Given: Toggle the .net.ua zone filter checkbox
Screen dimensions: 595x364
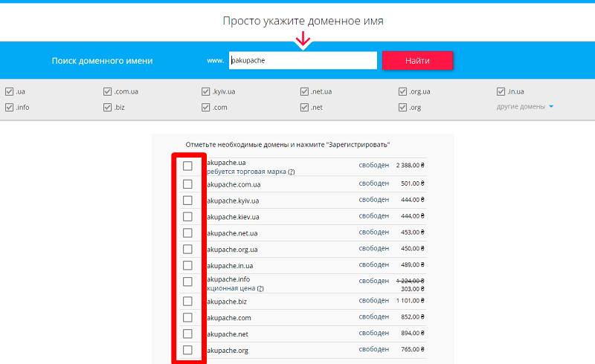Looking at the screenshot, I should coord(304,91).
